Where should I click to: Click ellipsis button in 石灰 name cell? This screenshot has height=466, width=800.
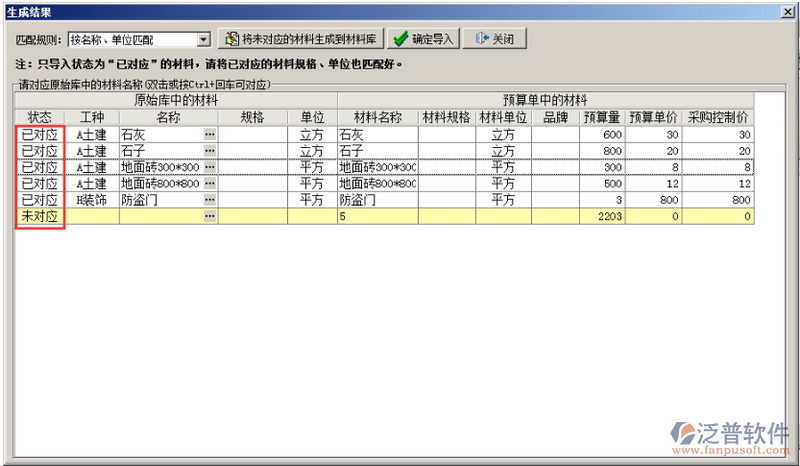(x=210, y=135)
